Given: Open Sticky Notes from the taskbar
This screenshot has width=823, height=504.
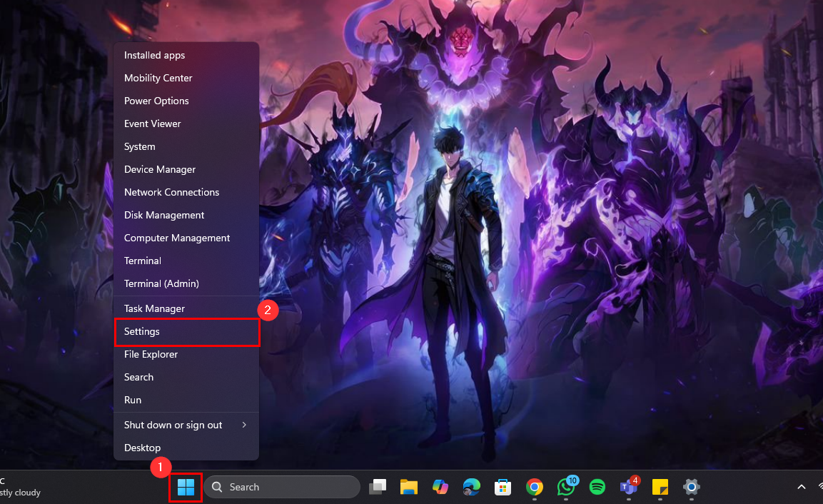Looking at the screenshot, I should (x=660, y=488).
